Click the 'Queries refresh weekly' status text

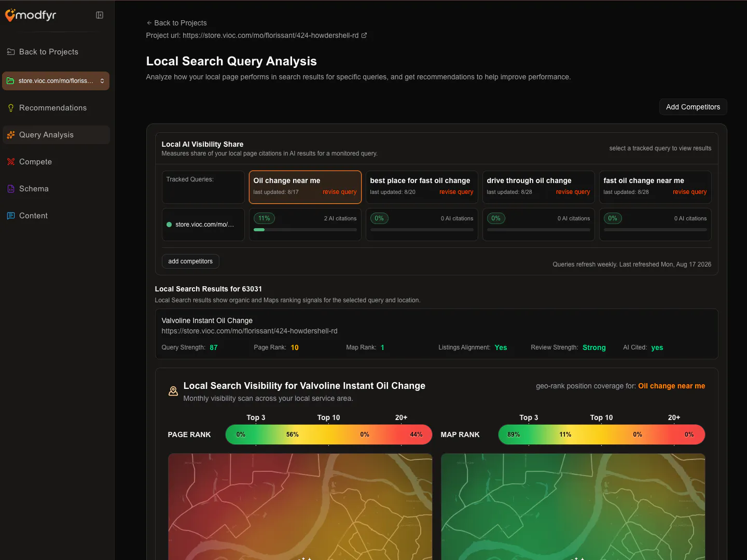pos(632,264)
